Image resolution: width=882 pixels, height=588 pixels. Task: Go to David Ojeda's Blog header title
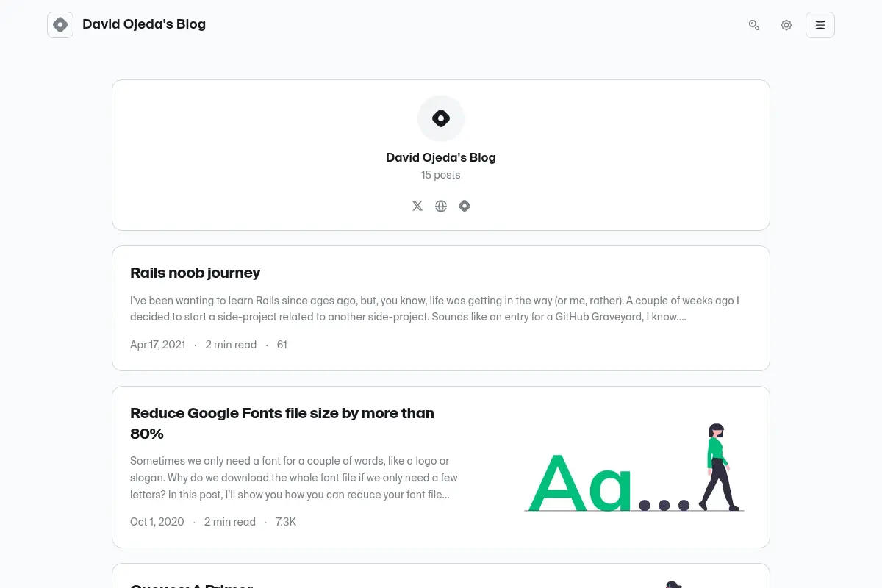[x=144, y=24]
